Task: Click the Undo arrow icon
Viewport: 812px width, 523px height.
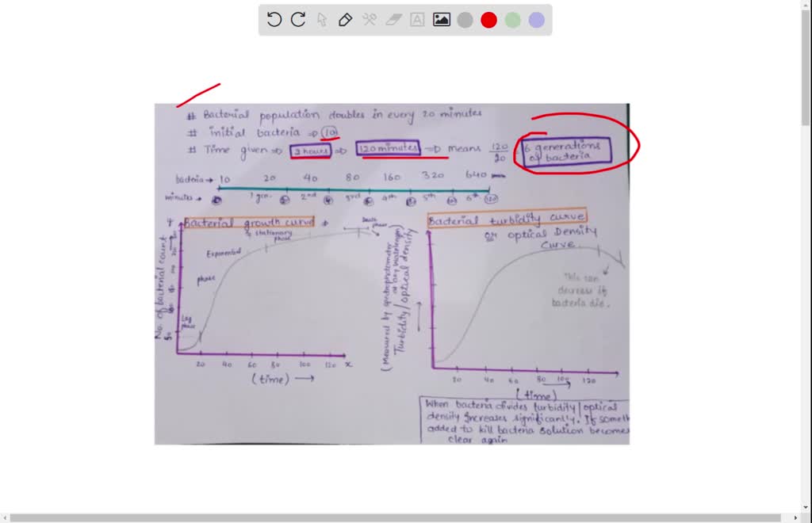Action: coord(274,19)
